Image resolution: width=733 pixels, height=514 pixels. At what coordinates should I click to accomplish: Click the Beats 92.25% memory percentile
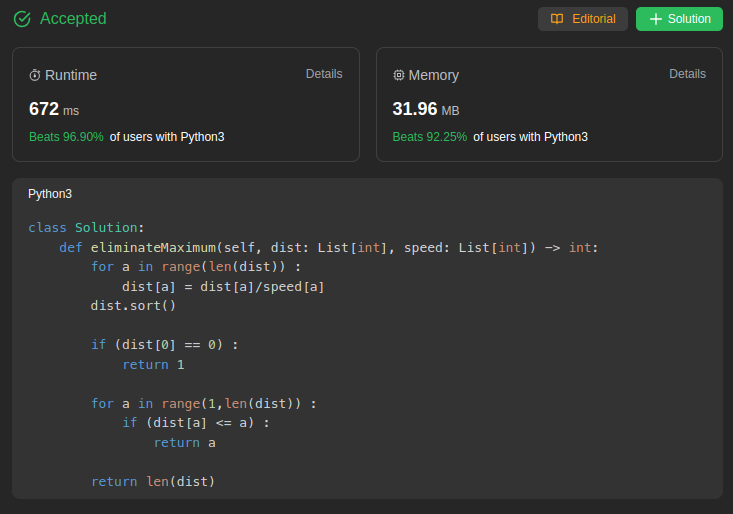(430, 137)
